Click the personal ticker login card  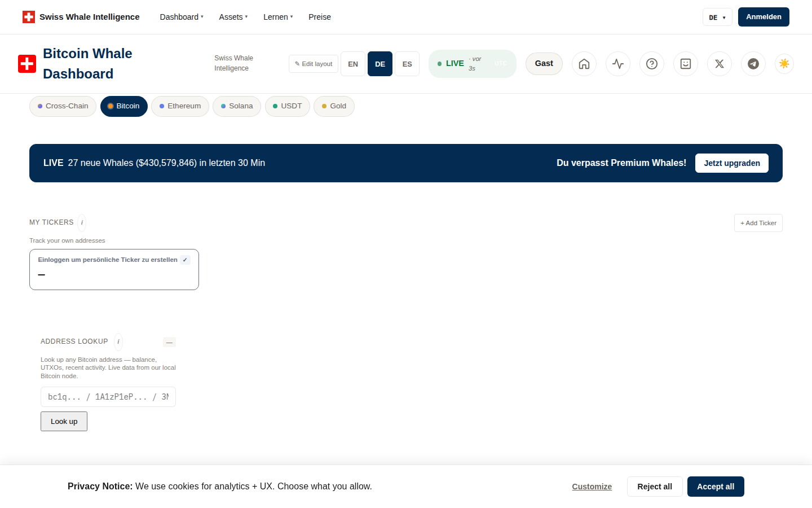(114, 270)
